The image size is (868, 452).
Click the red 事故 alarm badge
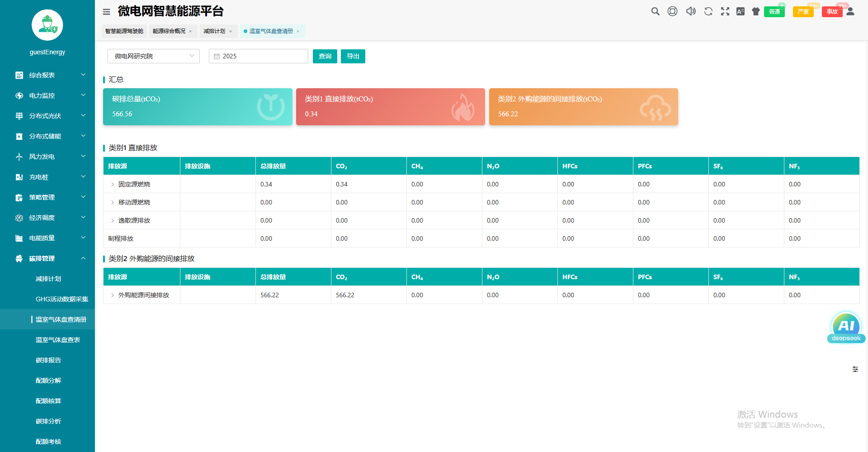[832, 12]
